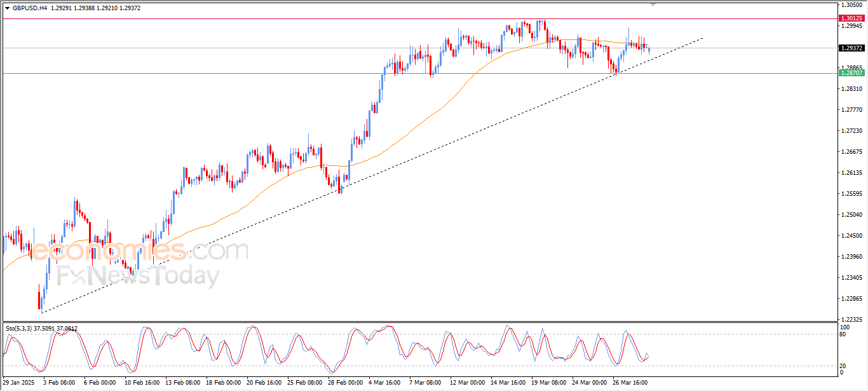Image resolution: width=868 pixels, height=391 pixels.
Task: Click the 1.26135 price axis label
Action: point(850,173)
